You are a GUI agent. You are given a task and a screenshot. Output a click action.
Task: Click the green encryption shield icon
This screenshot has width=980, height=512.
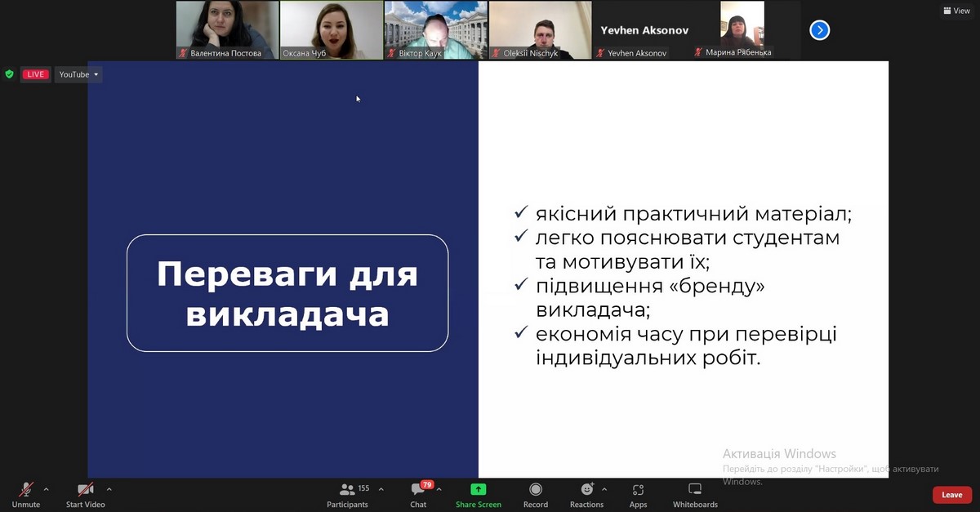pyautogui.click(x=10, y=74)
